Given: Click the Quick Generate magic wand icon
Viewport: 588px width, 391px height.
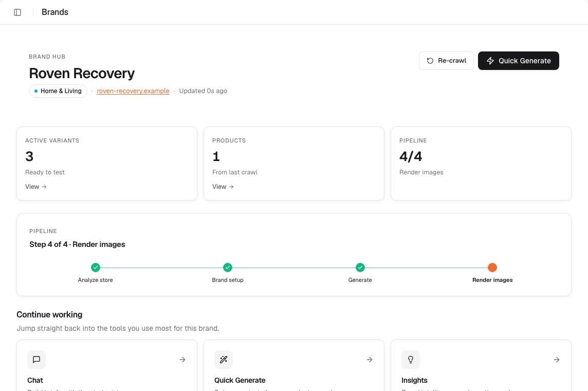Looking at the screenshot, I should point(224,360).
